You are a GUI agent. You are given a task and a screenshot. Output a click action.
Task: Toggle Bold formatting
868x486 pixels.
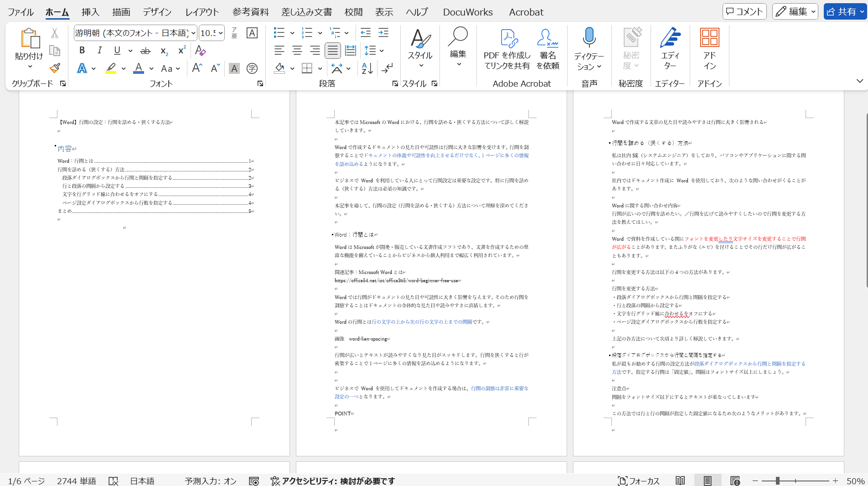pos(82,51)
